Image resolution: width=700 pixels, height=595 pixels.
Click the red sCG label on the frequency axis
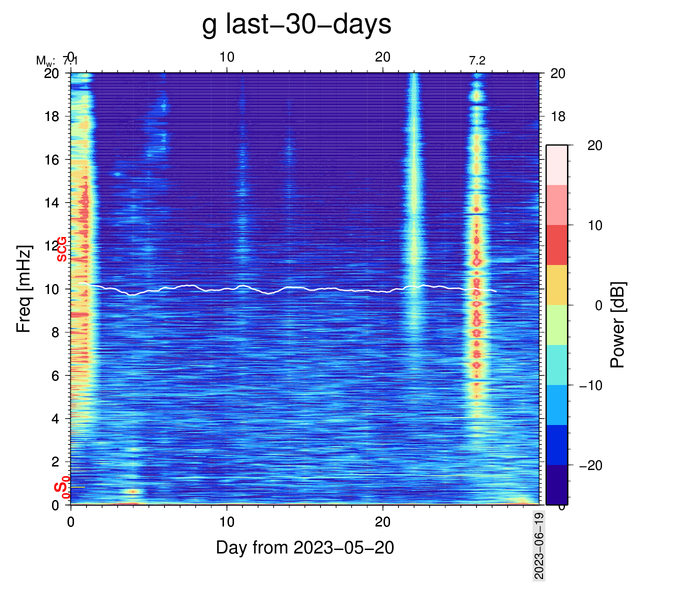click(x=61, y=249)
